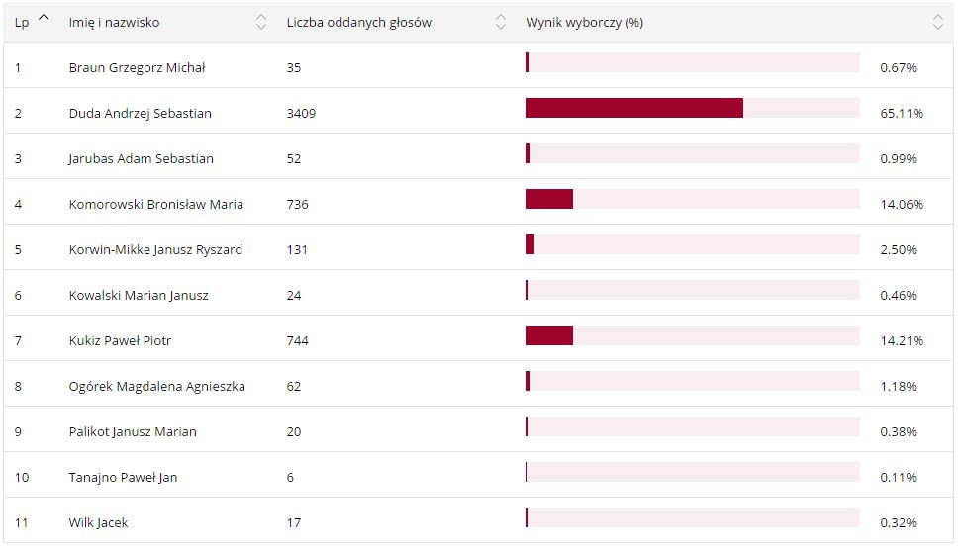
Task: Select the Komorowski Bronisław Maria name
Action: pos(155,204)
